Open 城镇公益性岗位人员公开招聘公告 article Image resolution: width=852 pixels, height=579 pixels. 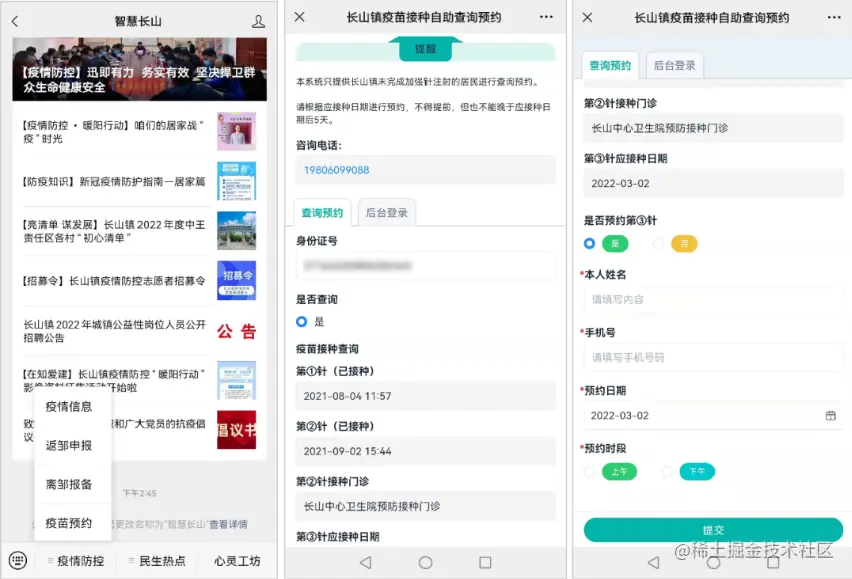click(x=115, y=331)
